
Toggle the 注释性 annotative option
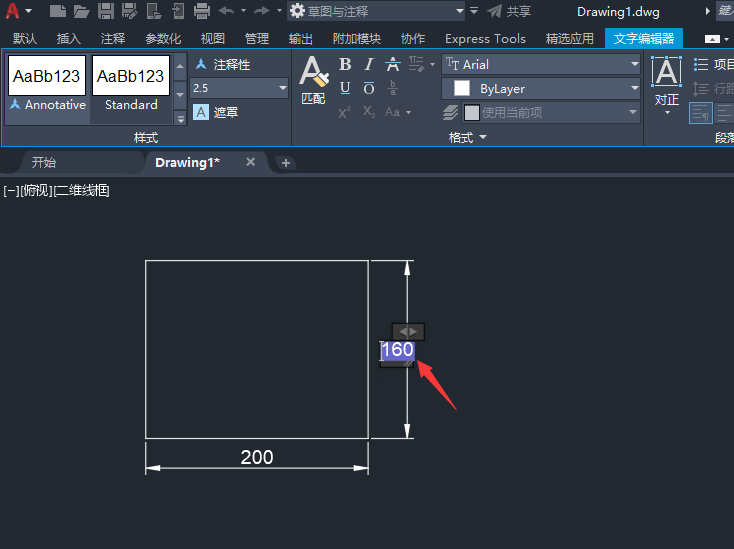coord(223,64)
